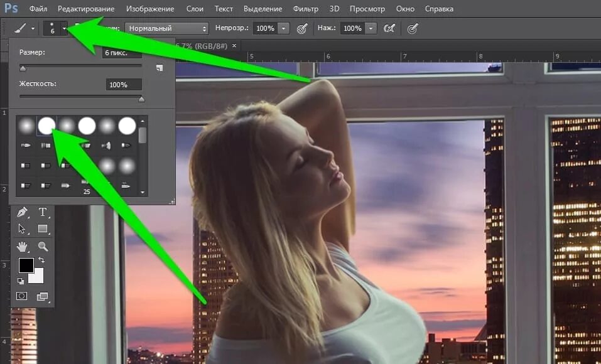The width and height of the screenshot is (601, 364).
Task: Open the Фильтр menu
Action: point(305,8)
